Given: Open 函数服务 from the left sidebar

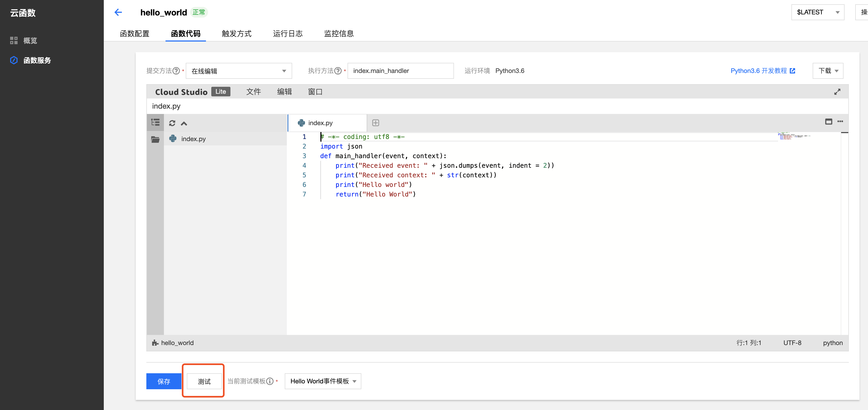Looking at the screenshot, I should 37,60.
